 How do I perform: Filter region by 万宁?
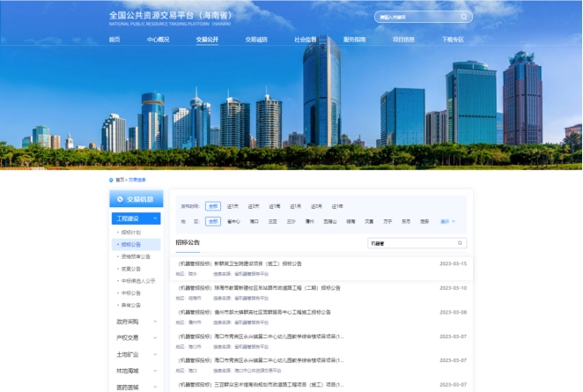point(387,221)
